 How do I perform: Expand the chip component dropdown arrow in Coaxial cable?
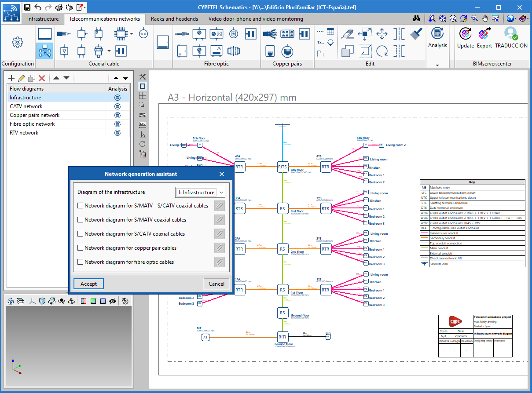pyautogui.click(x=132, y=34)
